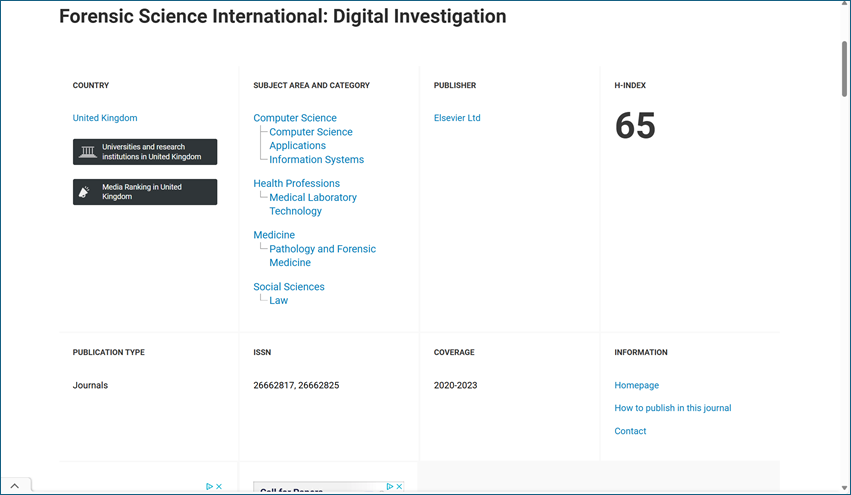Click the AdChoices icon on left ad

(x=209, y=487)
